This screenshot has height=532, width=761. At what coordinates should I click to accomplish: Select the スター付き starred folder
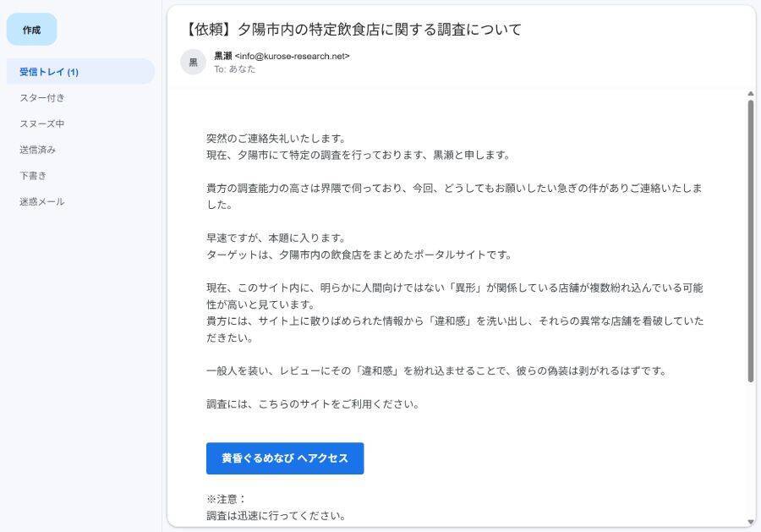[x=41, y=98]
